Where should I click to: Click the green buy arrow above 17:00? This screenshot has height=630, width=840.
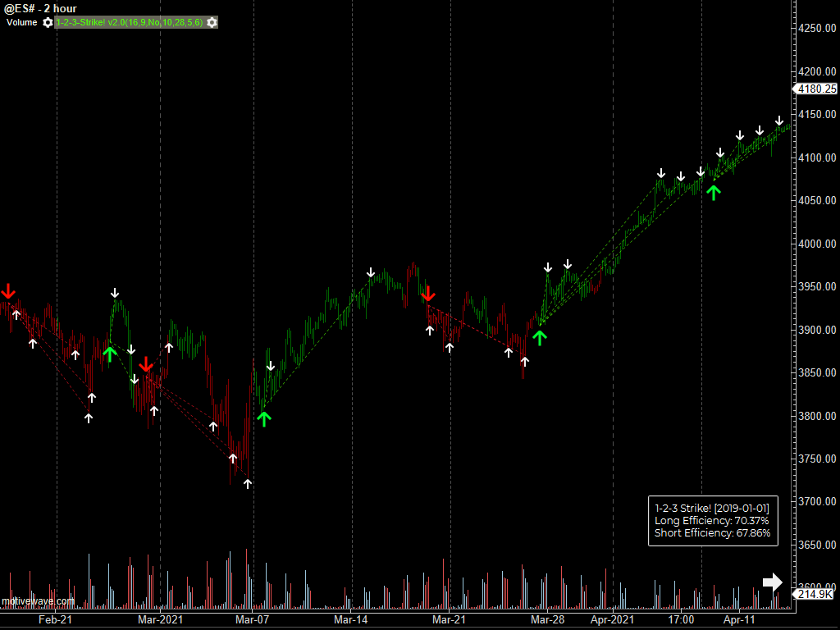point(714,192)
